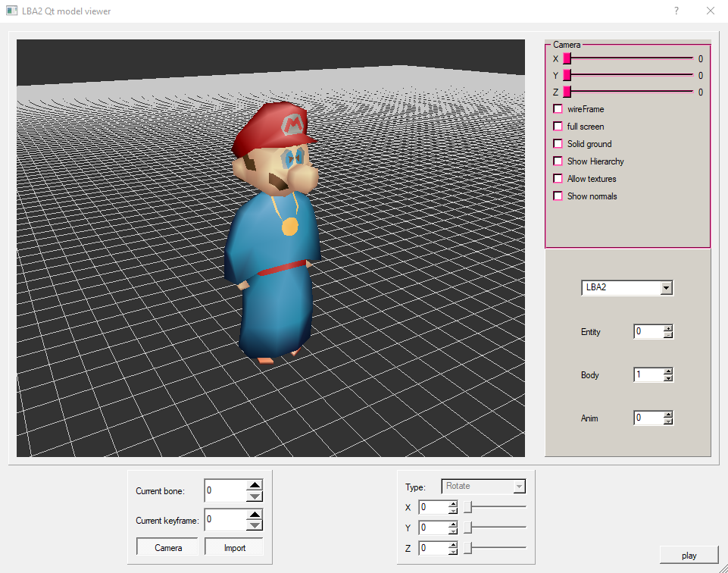Increment Current keyframe with up arrow
This screenshot has height=573, width=728.
[x=255, y=515]
